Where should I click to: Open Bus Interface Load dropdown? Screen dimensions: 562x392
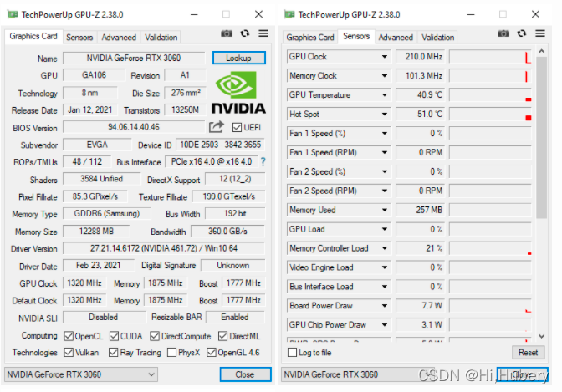coord(385,287)
